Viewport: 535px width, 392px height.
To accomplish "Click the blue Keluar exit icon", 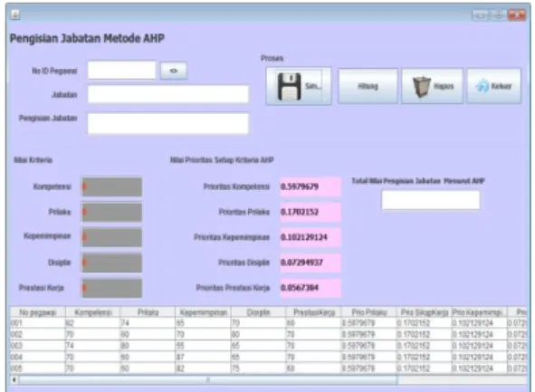I will (482, 86).
